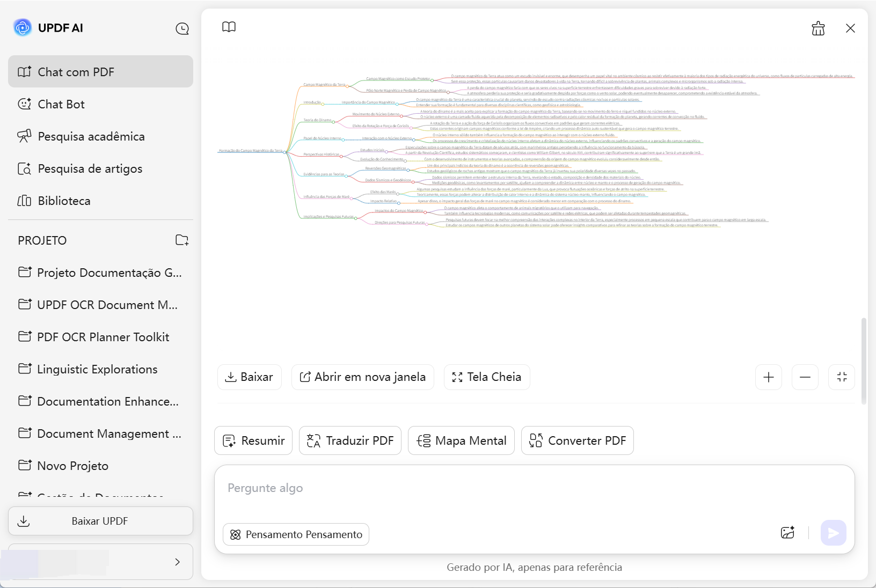Toggle the Pensamento thinking mode chip

click(295, 534)
